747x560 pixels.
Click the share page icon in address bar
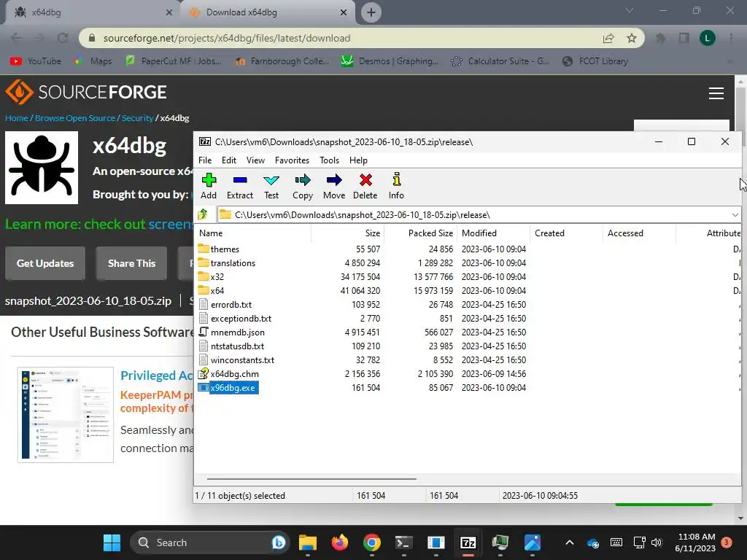point(608,38)
